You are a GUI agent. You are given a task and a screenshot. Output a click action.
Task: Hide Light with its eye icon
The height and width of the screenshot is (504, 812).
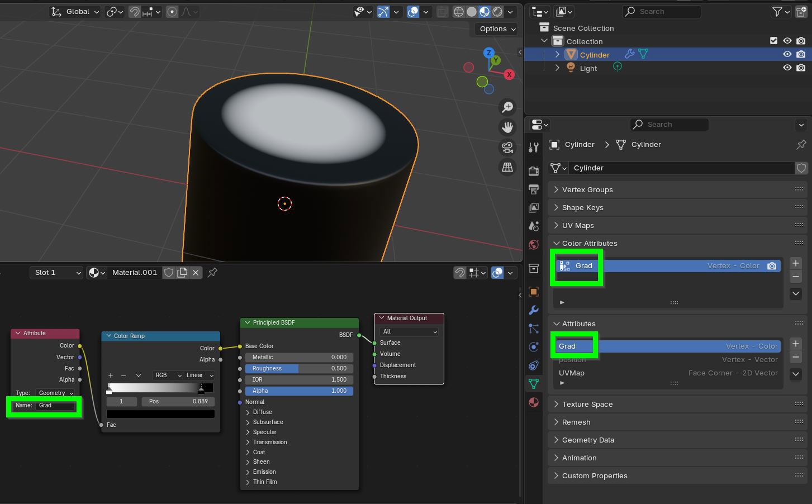click(x=787, y=68)
